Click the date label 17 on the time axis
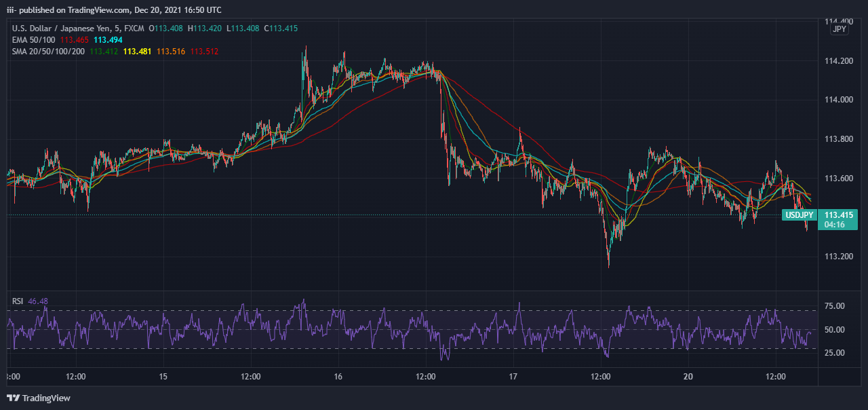 point(513,377)
